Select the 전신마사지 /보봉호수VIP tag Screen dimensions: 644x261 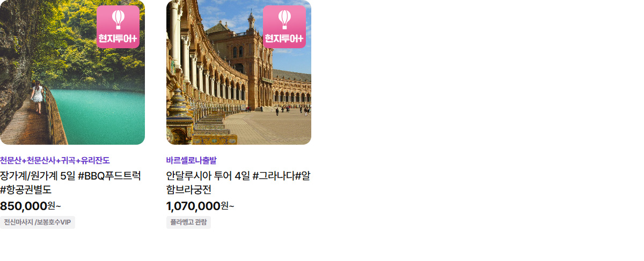[x=38, y=222]
